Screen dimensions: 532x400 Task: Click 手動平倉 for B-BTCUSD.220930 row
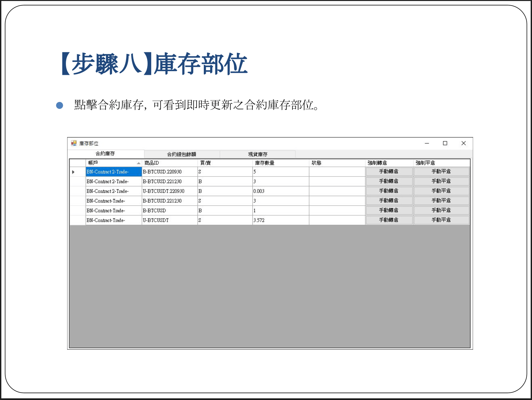pos(441,172)
